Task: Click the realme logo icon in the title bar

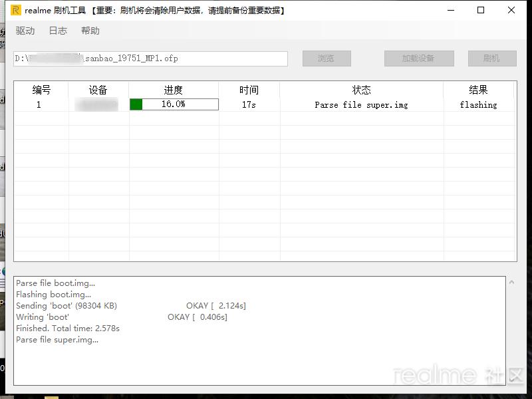Action: [x=15, y=10]
